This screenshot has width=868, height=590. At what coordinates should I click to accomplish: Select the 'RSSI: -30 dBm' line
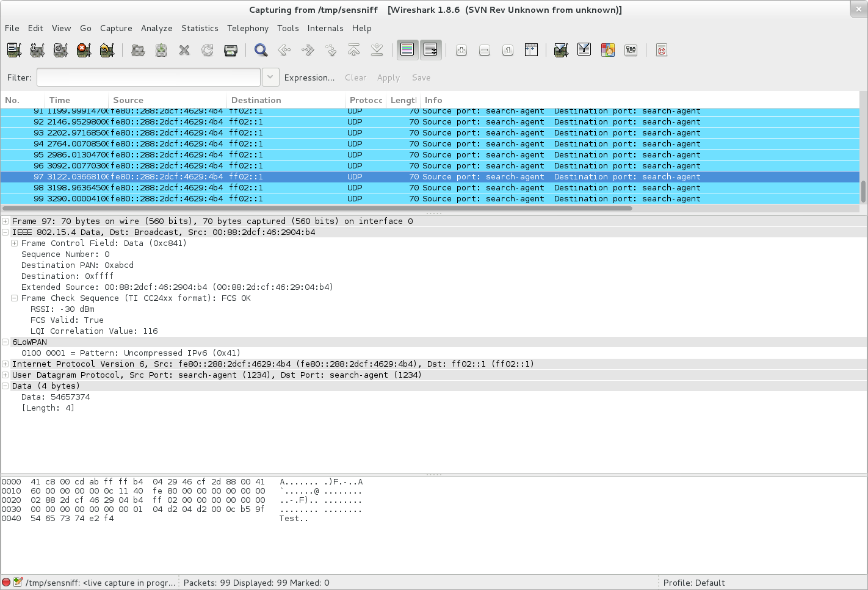pos(62,309)
